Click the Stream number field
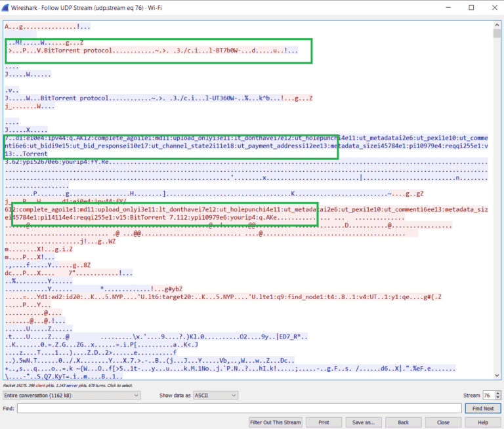Screen dimensions: 504x429 pos(489,396)
